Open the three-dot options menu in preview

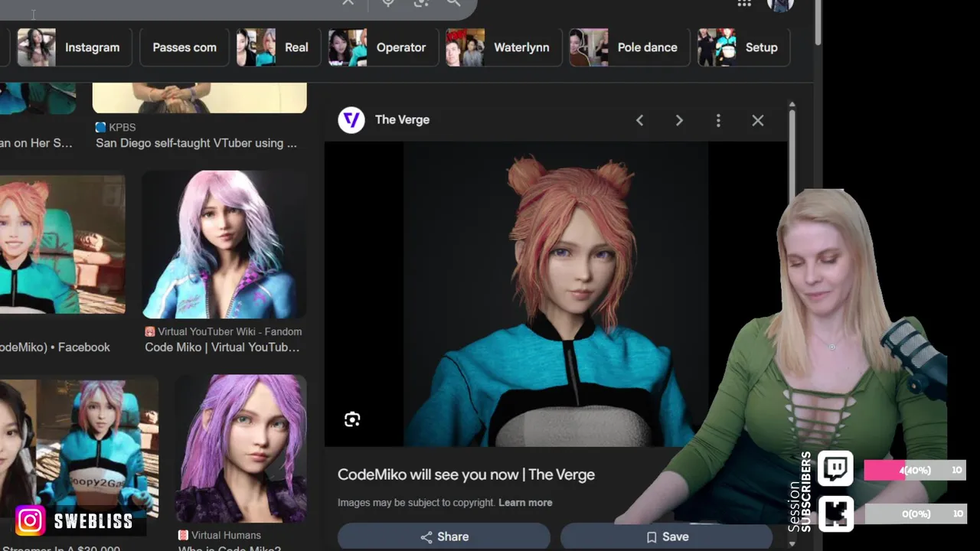718,120
